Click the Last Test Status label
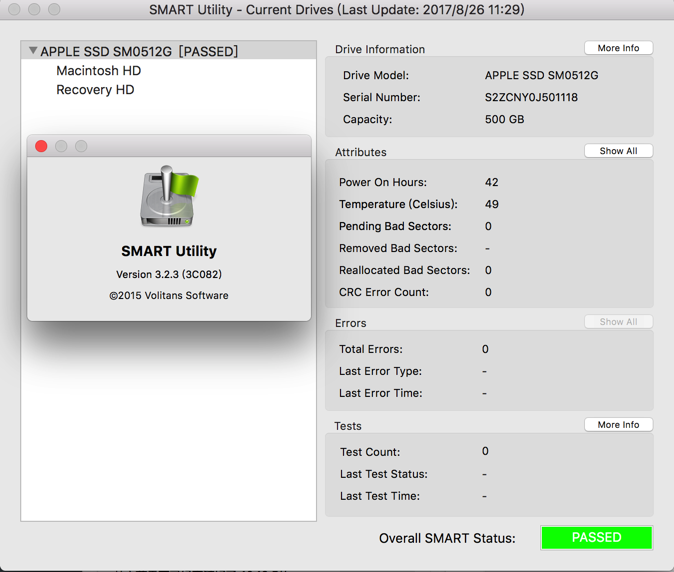This screenshot has height=572, width=674. [384, 474]
